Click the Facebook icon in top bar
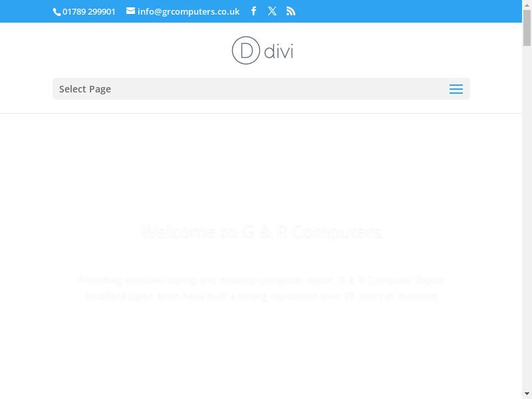This screenshot has height=399, width=532. pyautogui.click(x=253, y=11)
